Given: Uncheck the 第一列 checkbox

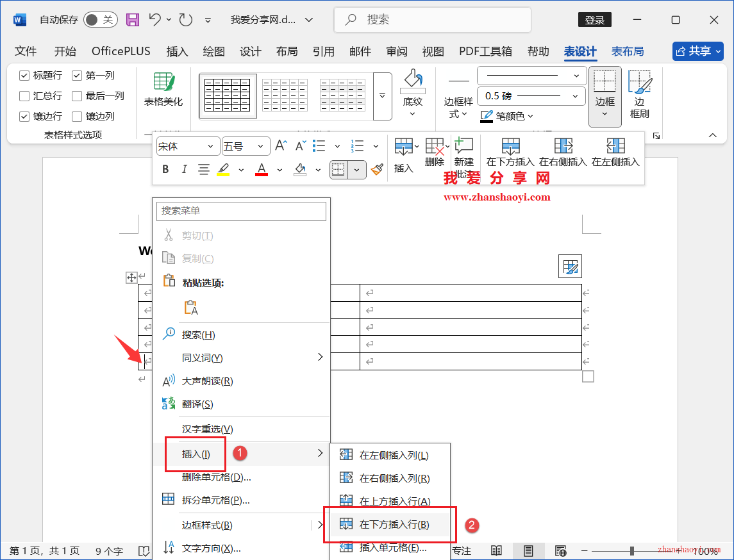Looking at the screenshot, I should (x=77, y=76).
